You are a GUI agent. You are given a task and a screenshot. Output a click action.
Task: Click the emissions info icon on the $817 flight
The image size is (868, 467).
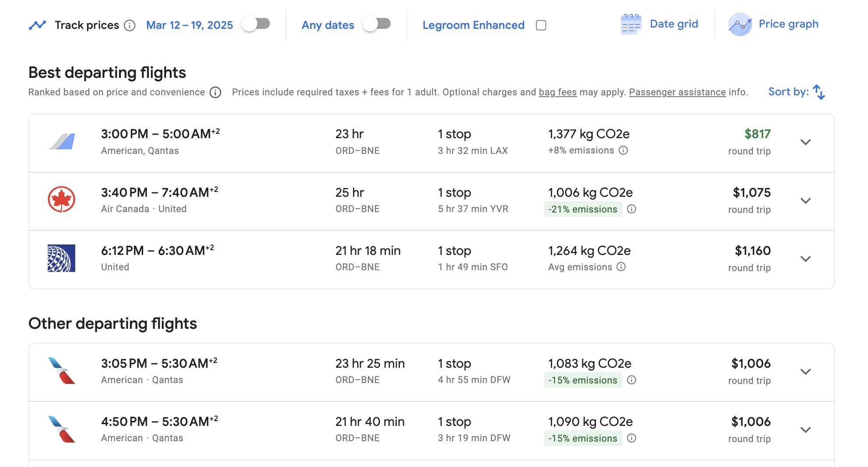(623, 150)
